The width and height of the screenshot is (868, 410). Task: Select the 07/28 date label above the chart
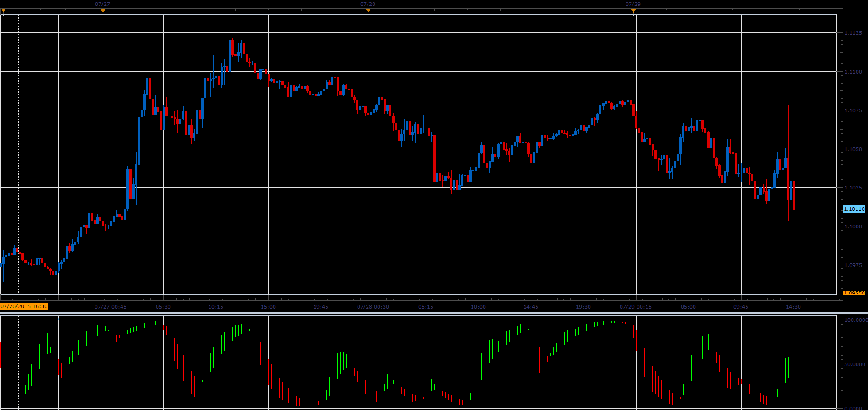tap(368, 4)
